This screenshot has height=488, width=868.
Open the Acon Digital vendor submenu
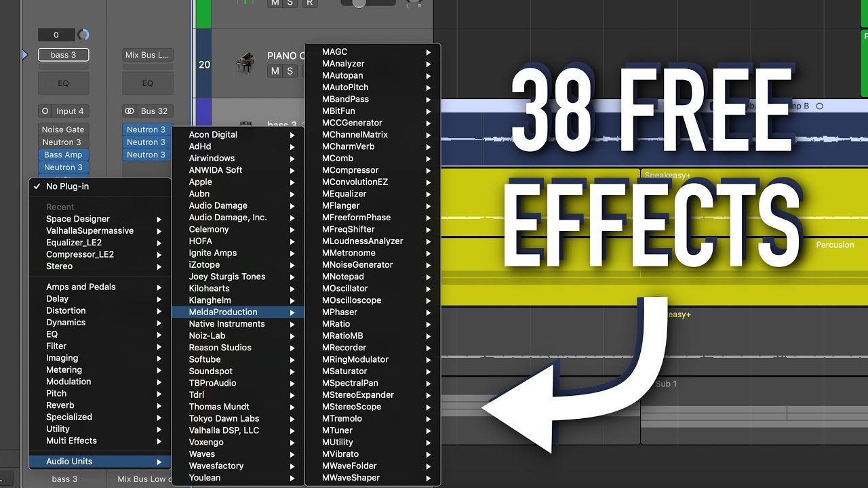coord(238,135)
